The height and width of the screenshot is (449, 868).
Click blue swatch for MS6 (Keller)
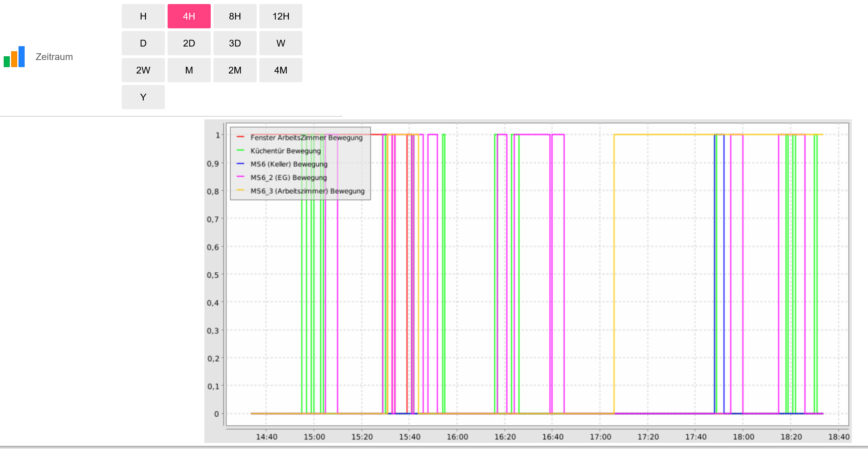(x=240, y=163)
